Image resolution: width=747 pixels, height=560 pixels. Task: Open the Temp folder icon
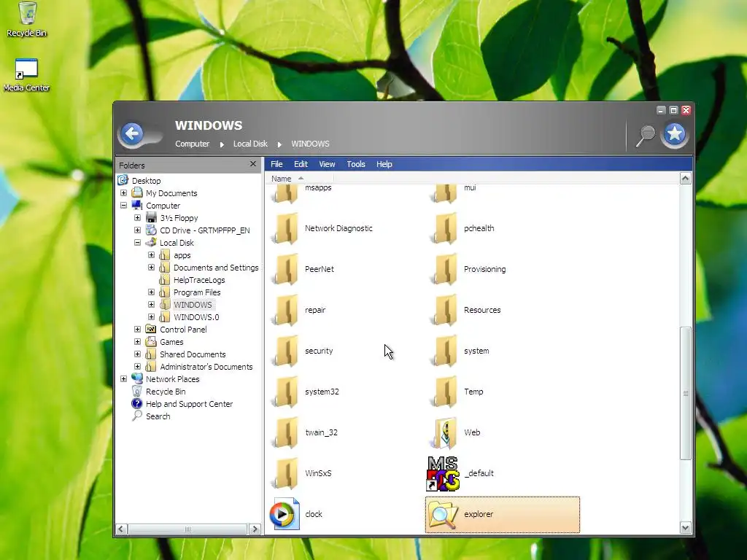[445, 392]
